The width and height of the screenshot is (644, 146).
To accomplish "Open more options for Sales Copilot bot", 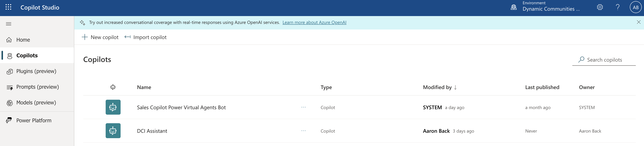I will (304, 107).
